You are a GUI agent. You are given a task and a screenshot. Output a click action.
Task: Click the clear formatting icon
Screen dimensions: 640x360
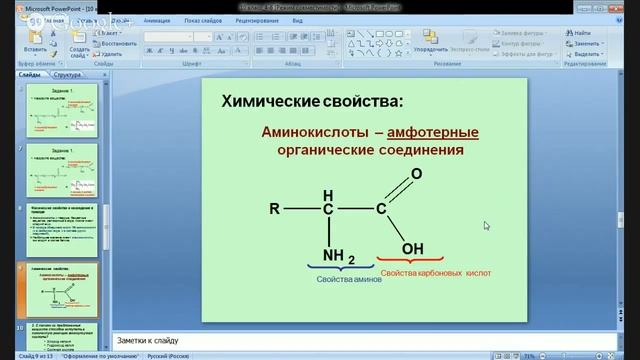tap(242, 37)
